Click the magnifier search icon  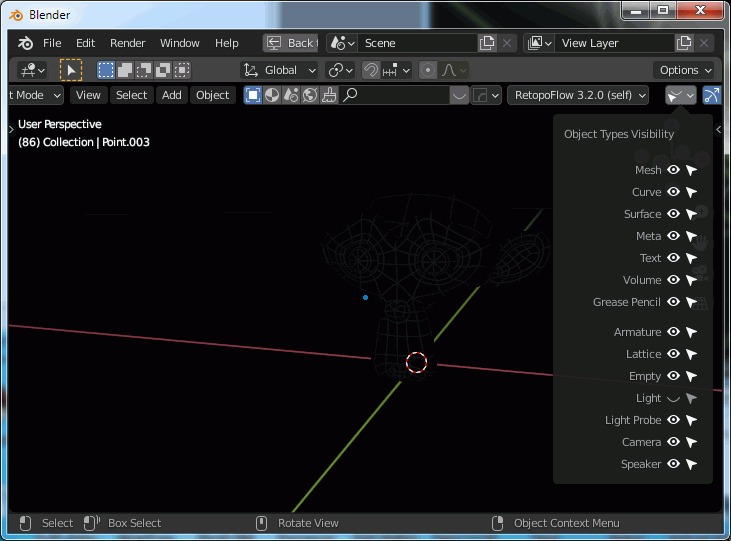[x=350, y=95]
